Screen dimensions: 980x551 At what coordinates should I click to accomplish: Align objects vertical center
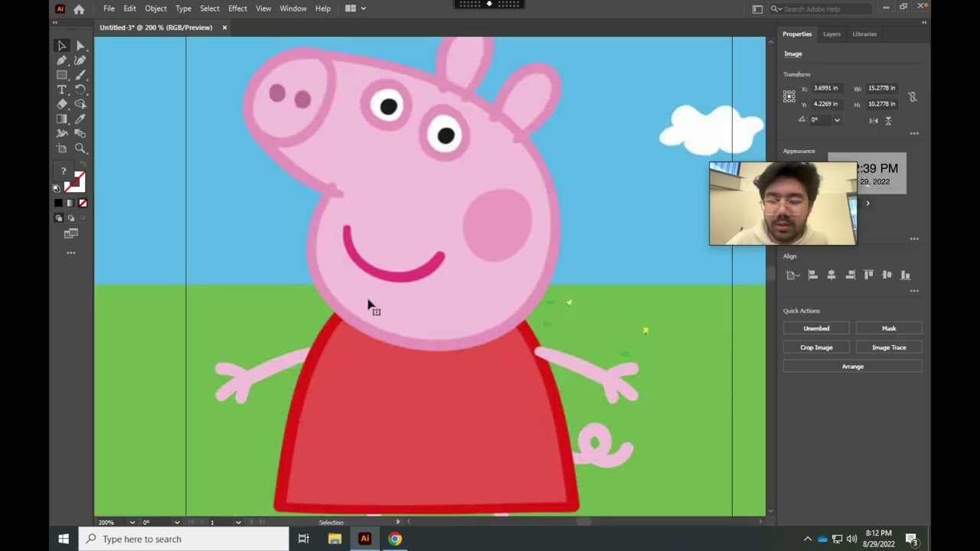tap(887, 275)
